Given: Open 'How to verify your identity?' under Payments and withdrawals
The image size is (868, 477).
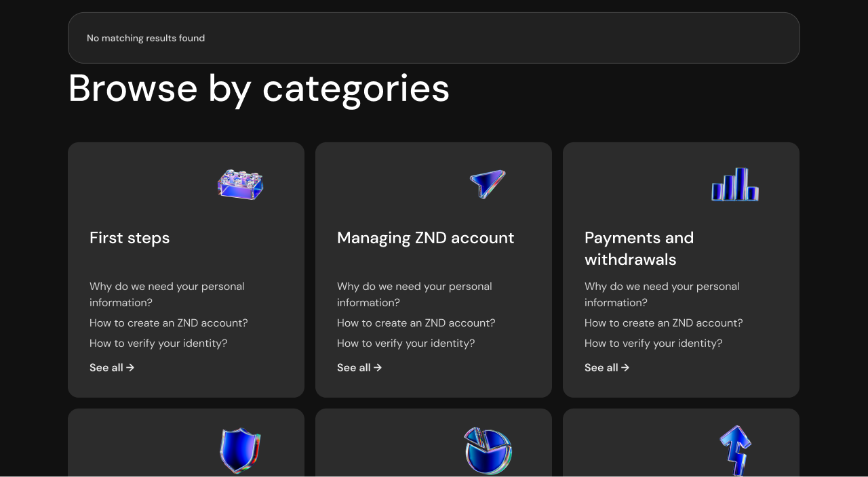Looking at the screenshot, I should click(x=654, y=344).
